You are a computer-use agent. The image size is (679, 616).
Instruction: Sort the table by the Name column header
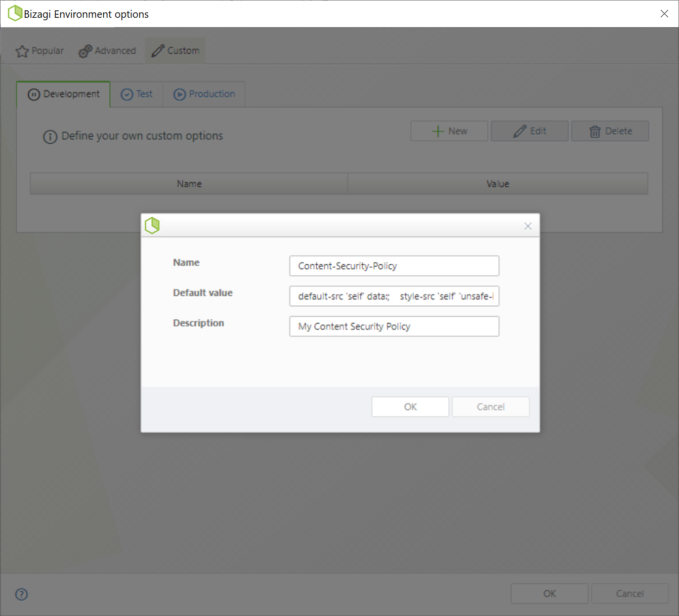tap(189, 184)
